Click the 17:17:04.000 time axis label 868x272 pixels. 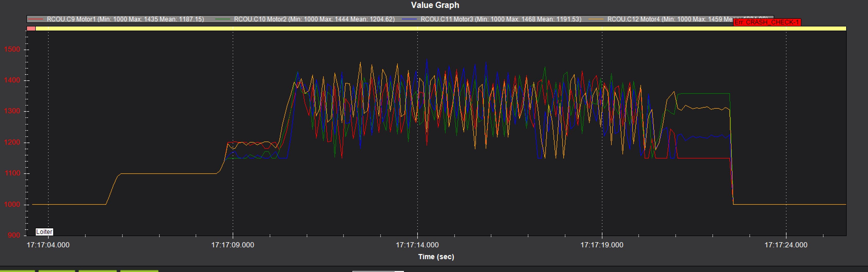[48, 245]
